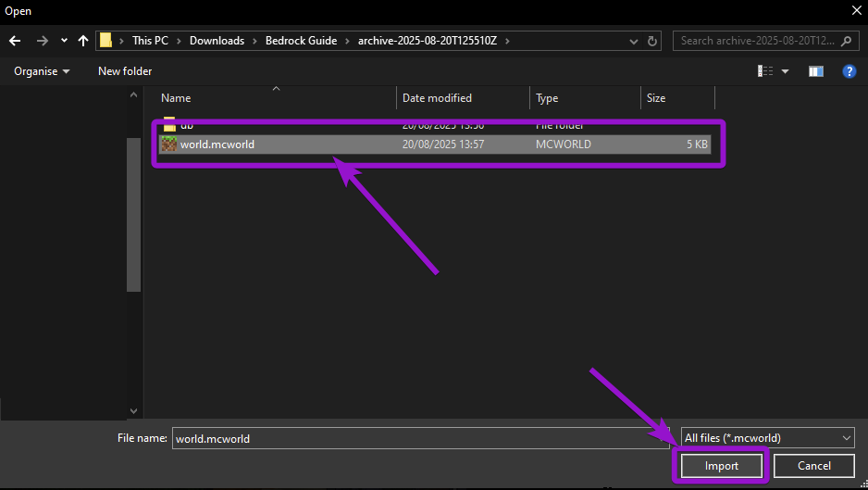Open previous locations address dropdown

click(634, 41)
